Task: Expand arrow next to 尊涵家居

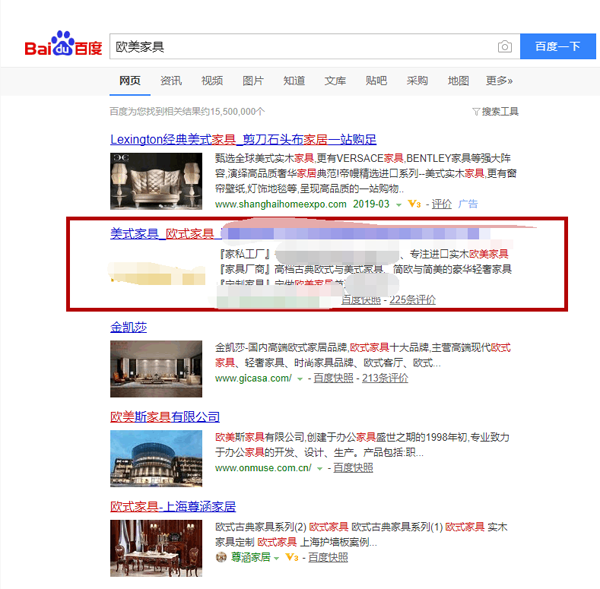Action: click(277, 558)
